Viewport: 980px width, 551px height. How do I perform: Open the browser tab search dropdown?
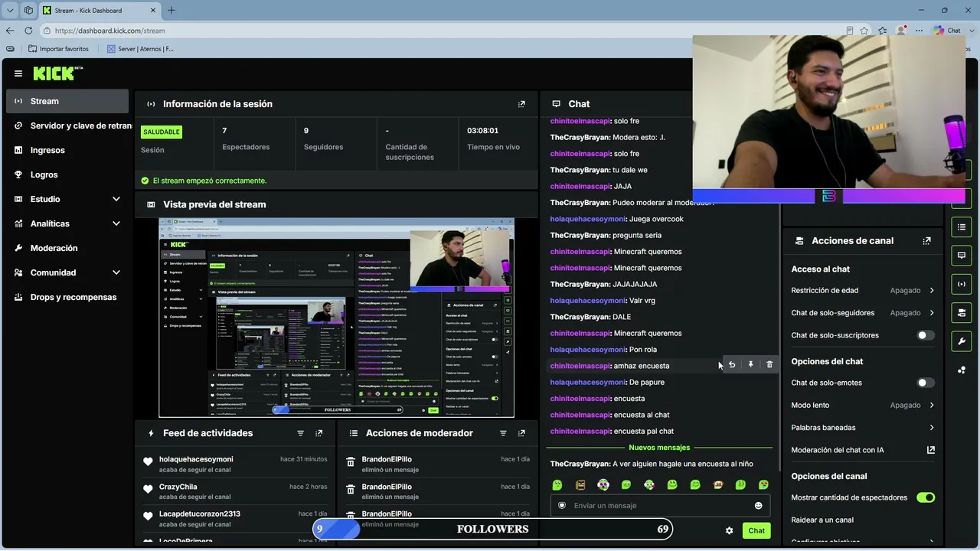[x=11, y=10]
